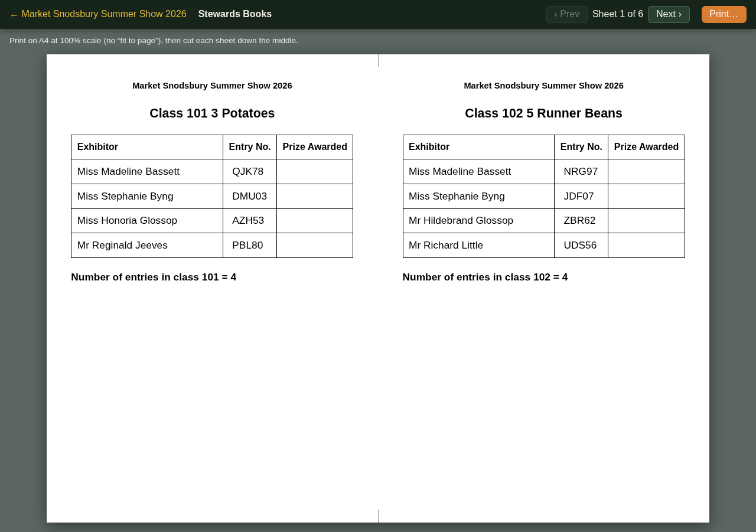Click the Prize Awarded header in class 101 table
Screen dimensions: 756x532
click(315, 147)
